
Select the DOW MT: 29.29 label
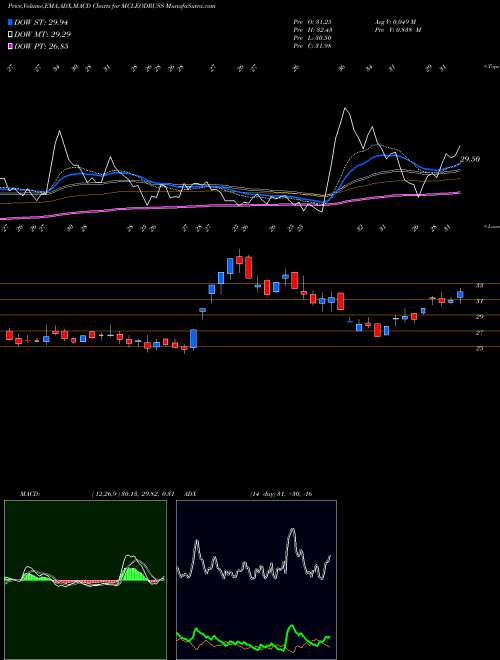(43, 35)
